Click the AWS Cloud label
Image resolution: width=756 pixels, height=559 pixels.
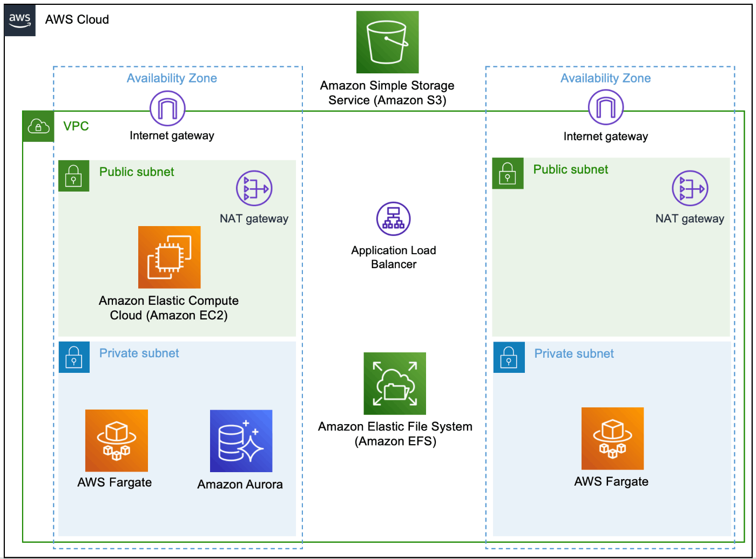tap(77, 19)
